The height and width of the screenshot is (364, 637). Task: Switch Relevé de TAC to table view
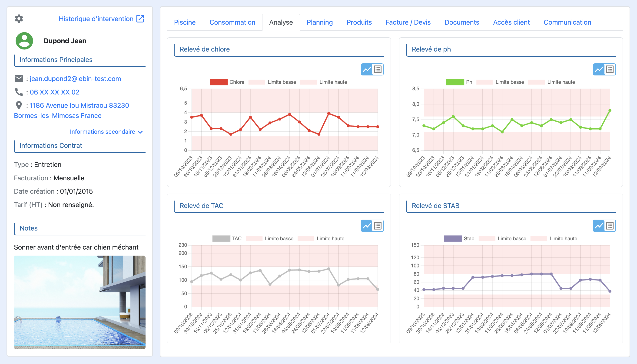click(378, 226)
